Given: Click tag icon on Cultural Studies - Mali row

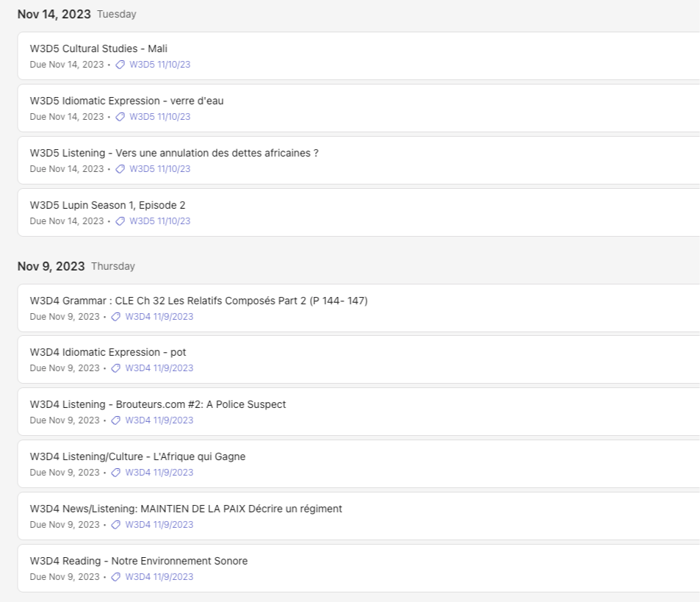Looking at the screenshot, I should (x=120, y=65).
